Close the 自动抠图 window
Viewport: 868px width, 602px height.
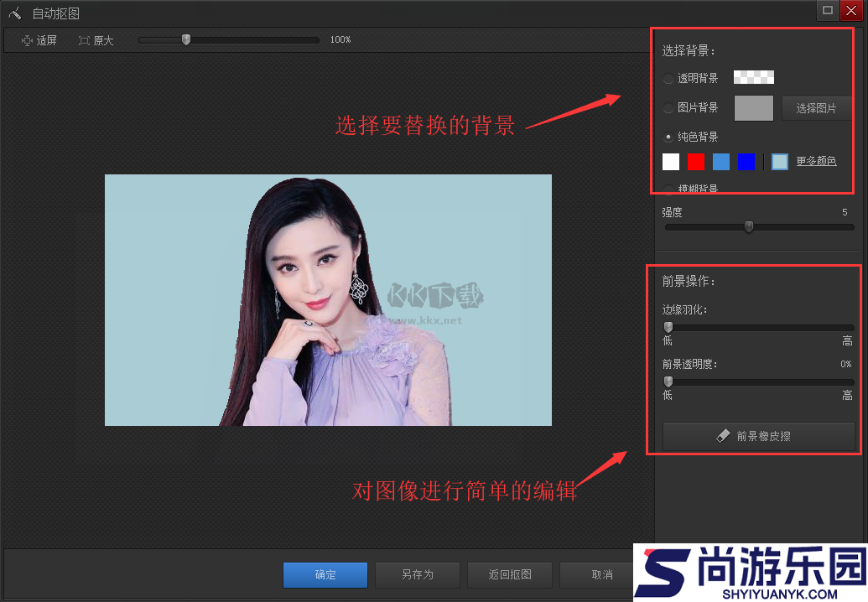[851, 10]
